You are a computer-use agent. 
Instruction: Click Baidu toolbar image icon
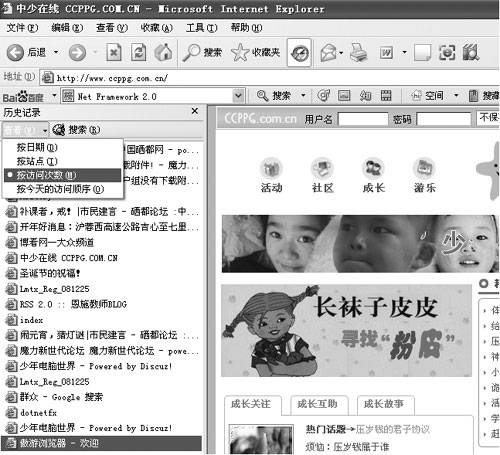click(x=344, y=96)
